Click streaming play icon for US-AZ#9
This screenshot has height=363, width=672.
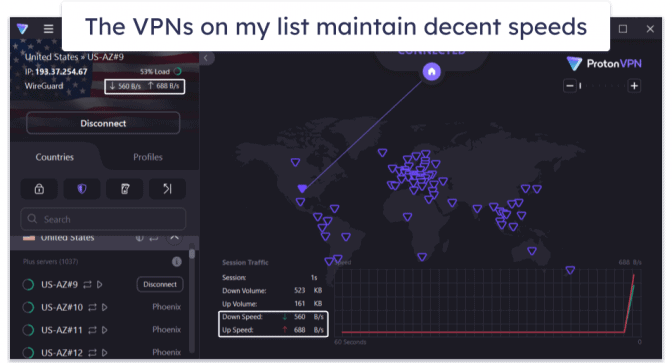tap(100, 285)
